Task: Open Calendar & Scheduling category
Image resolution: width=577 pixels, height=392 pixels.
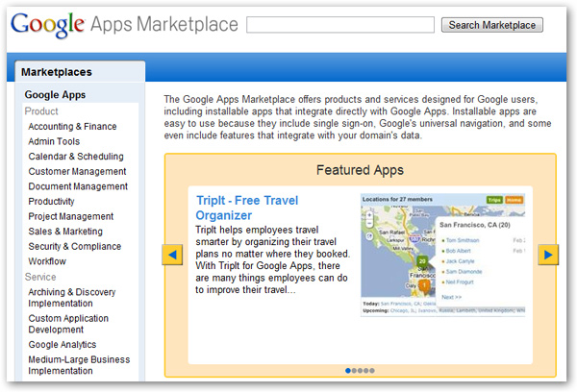Action: pyautogui.click(x=76, y=157)
